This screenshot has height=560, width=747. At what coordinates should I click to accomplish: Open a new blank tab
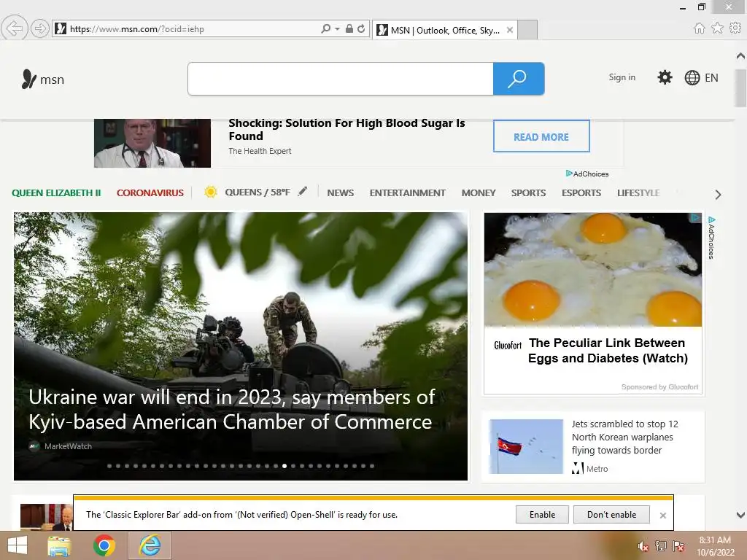tap(527, 30)
